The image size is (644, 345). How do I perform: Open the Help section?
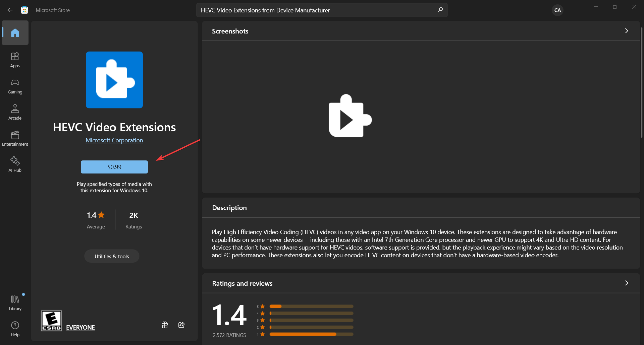point(15,329)
